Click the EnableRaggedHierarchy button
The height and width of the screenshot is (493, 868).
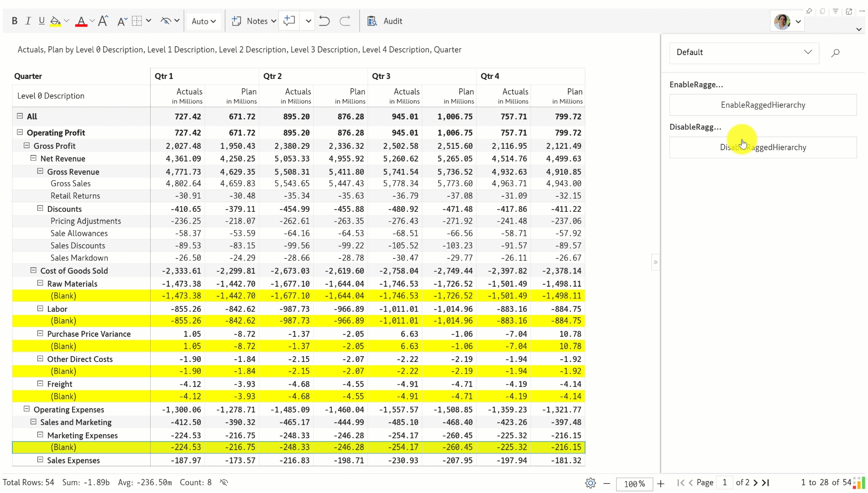click(x=763, y=105)
